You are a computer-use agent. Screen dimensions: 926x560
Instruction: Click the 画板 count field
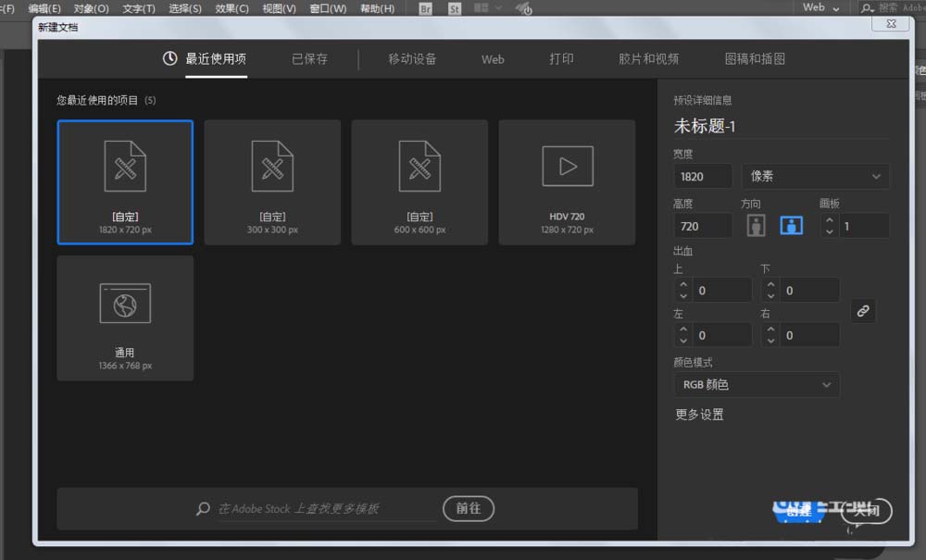tap(864, 226)
